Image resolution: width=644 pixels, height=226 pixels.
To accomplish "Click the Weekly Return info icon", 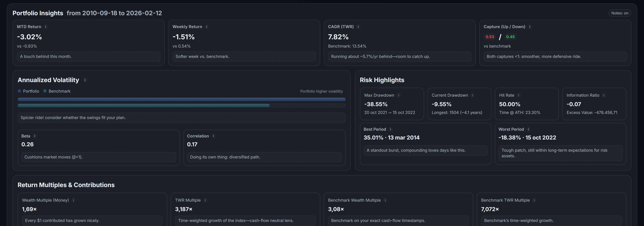I will point(206,27).
